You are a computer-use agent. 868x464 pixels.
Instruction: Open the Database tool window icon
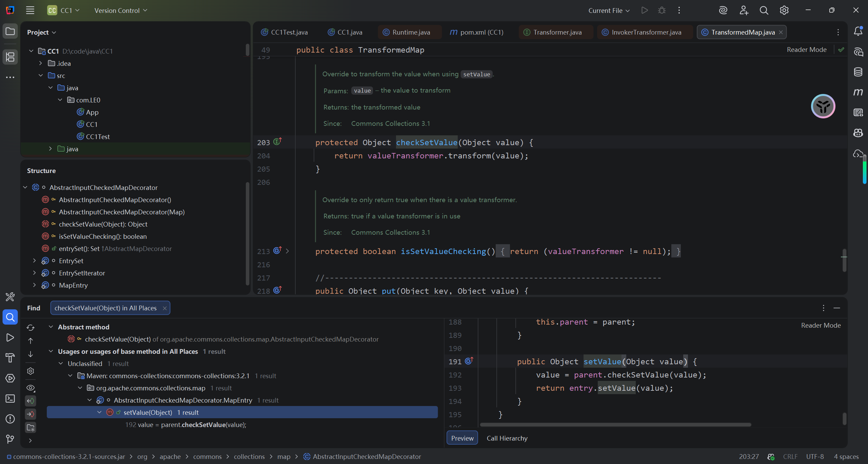858,72
